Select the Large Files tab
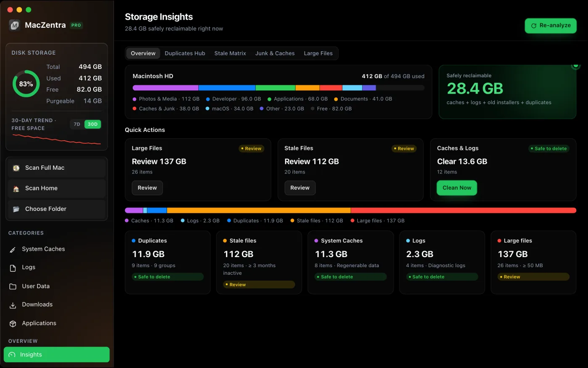This screenshot has height=368, width=588. 318,53
